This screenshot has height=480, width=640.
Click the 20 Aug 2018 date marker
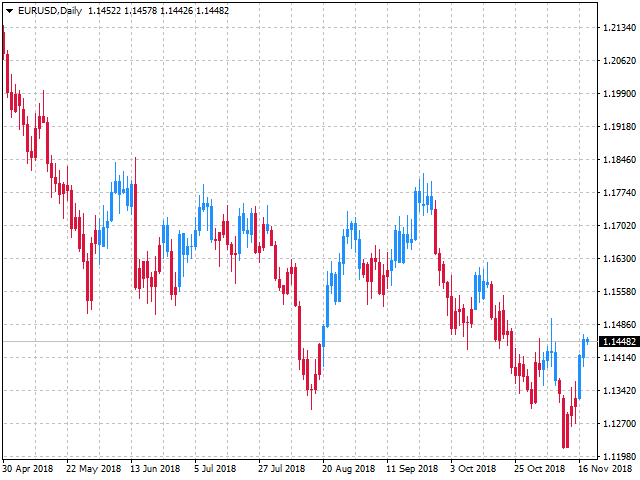347,468
